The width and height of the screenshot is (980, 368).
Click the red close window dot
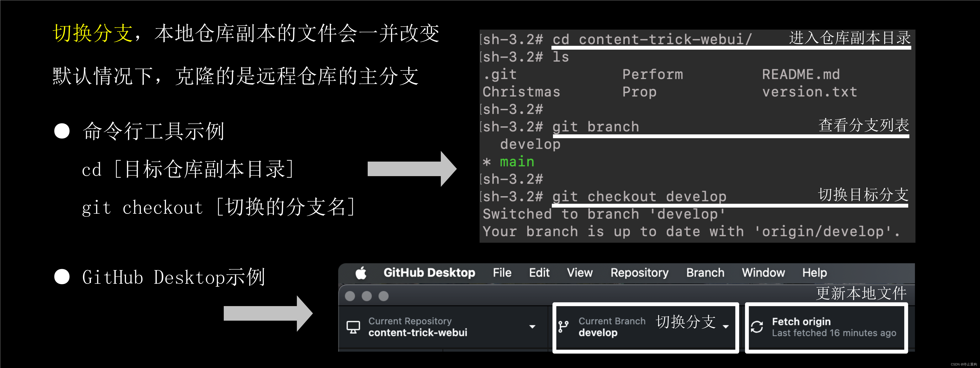pos(350,296)
